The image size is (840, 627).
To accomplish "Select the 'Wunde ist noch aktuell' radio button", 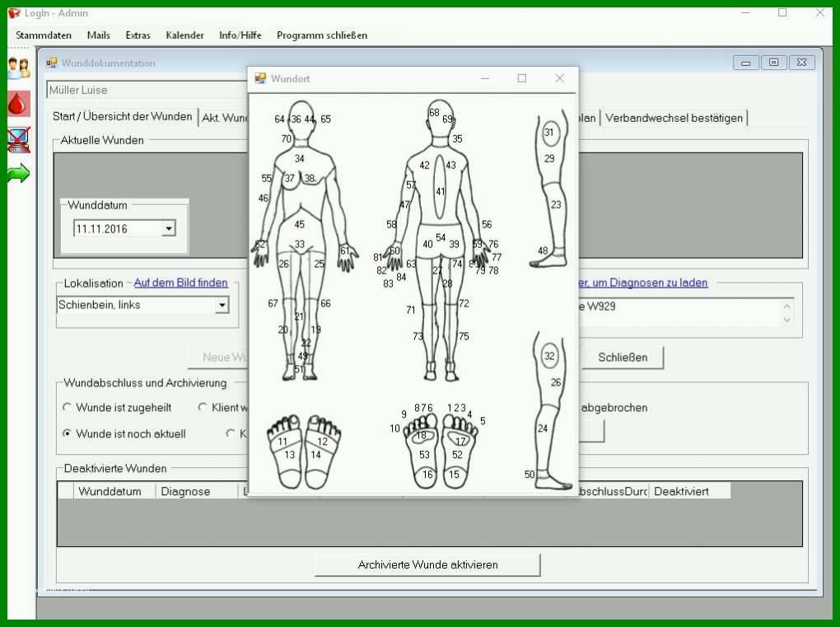I will coord(67,433).
